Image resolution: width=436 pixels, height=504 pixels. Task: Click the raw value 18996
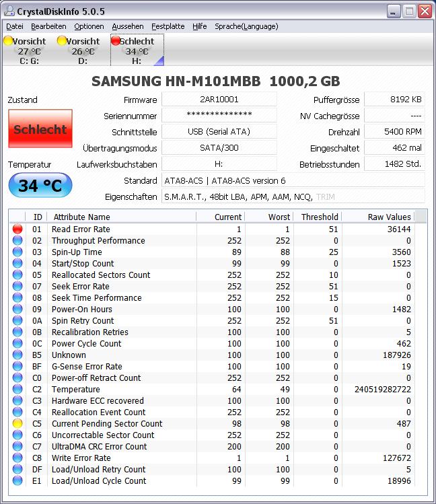point(399,481)
